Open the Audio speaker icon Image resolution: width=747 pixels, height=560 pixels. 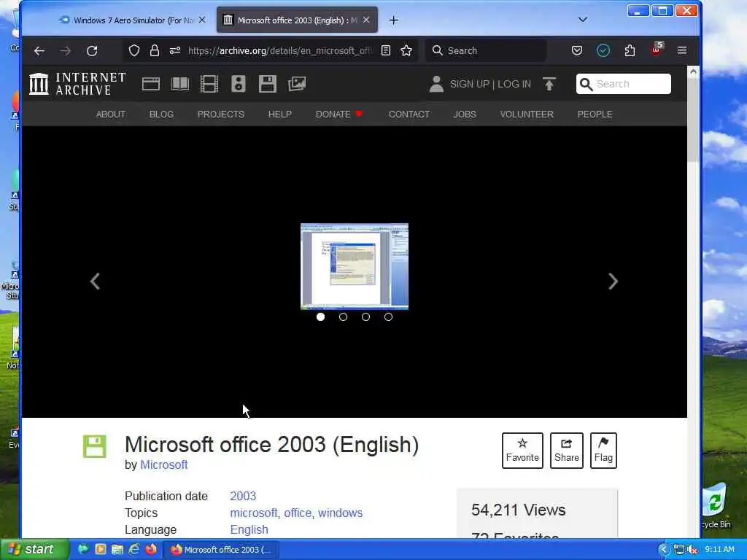(x=239, y=84)
